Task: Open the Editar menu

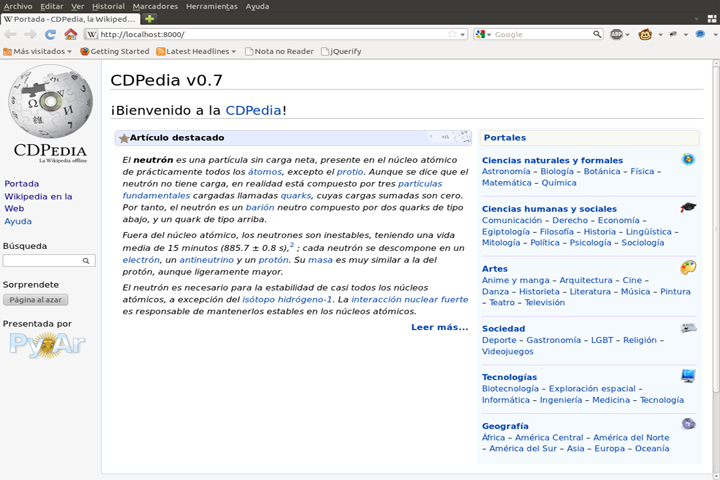Action: click(x=51, y=6)
